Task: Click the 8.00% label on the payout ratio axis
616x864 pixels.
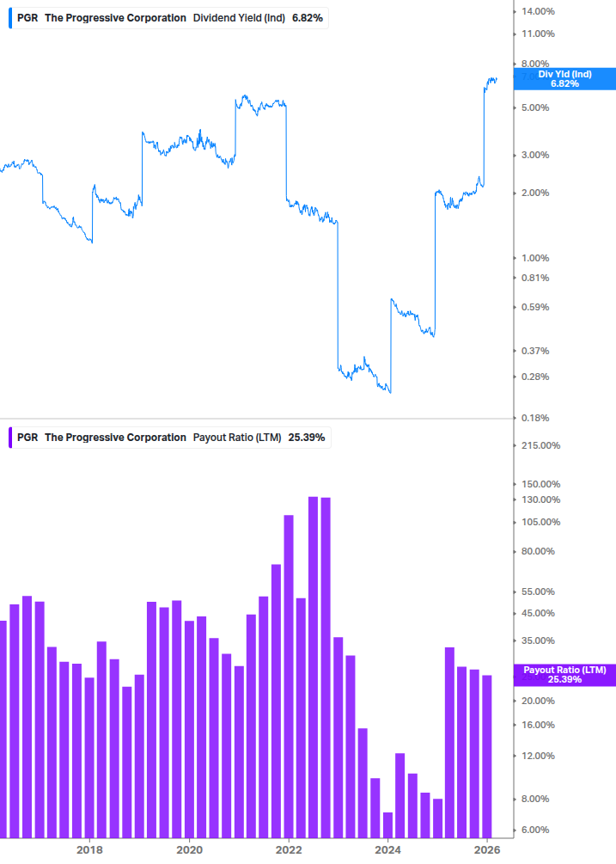Action: [x=535, y=799]
